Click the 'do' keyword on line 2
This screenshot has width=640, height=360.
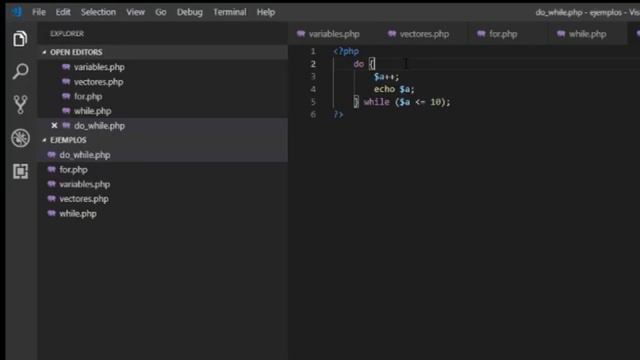coord(358,64)
